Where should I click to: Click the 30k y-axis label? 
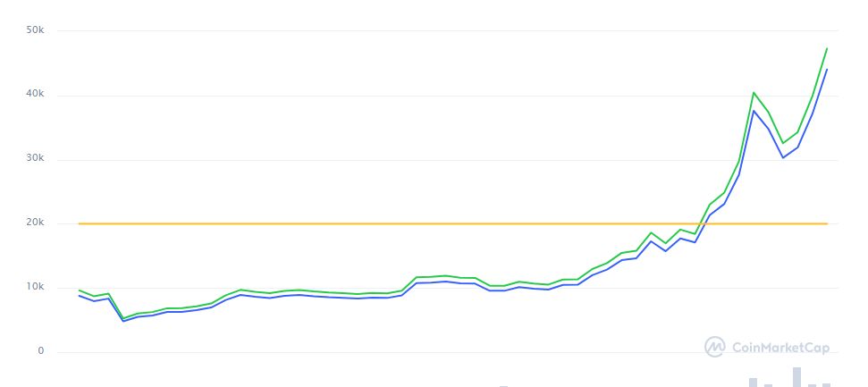tap(36, 160)
